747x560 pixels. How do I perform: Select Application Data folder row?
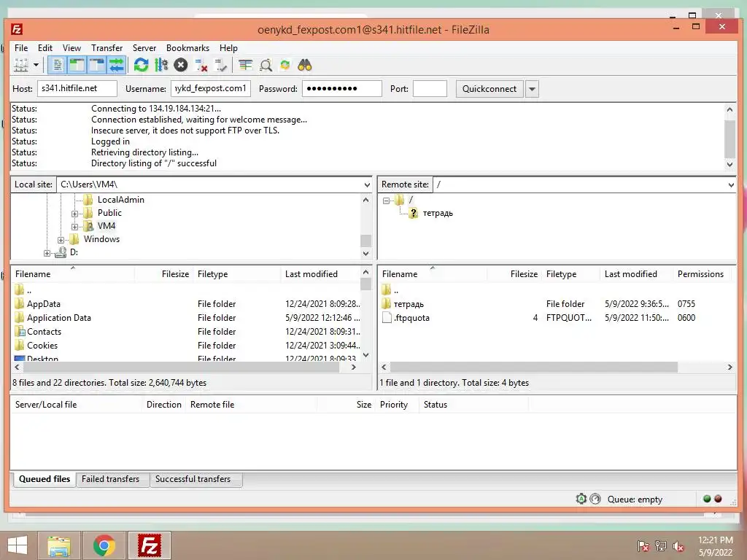[187, 318]
